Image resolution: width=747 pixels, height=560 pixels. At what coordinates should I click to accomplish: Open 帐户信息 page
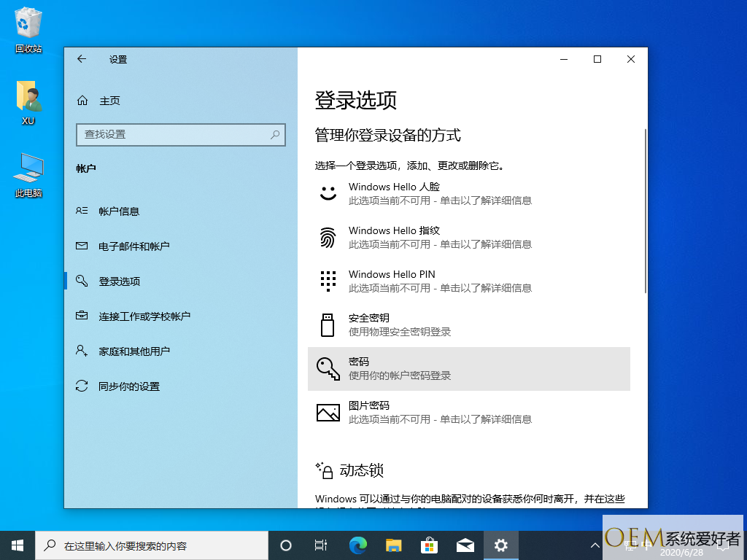(181, 211)
